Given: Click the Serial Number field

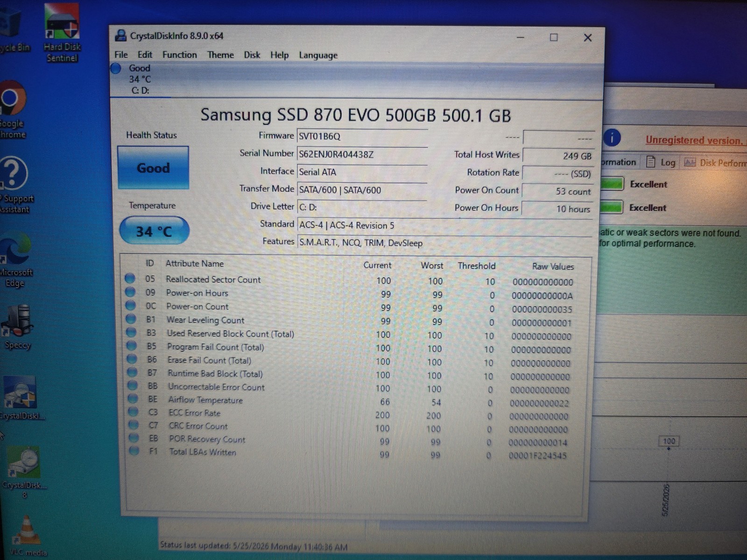Looking at the screenshot, I should coord(362,154).
